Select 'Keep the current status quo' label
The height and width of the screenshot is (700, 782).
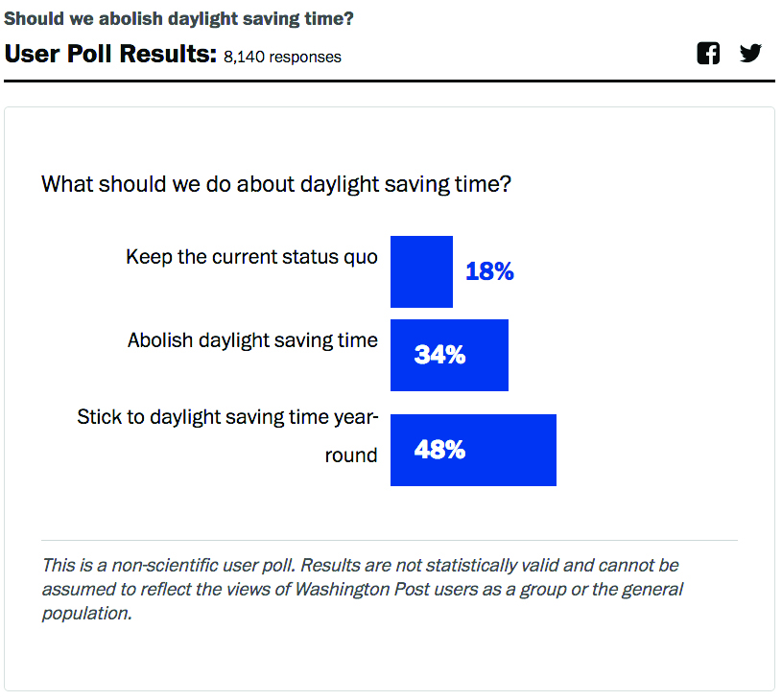pyautogui.click(x=251, y=257)
